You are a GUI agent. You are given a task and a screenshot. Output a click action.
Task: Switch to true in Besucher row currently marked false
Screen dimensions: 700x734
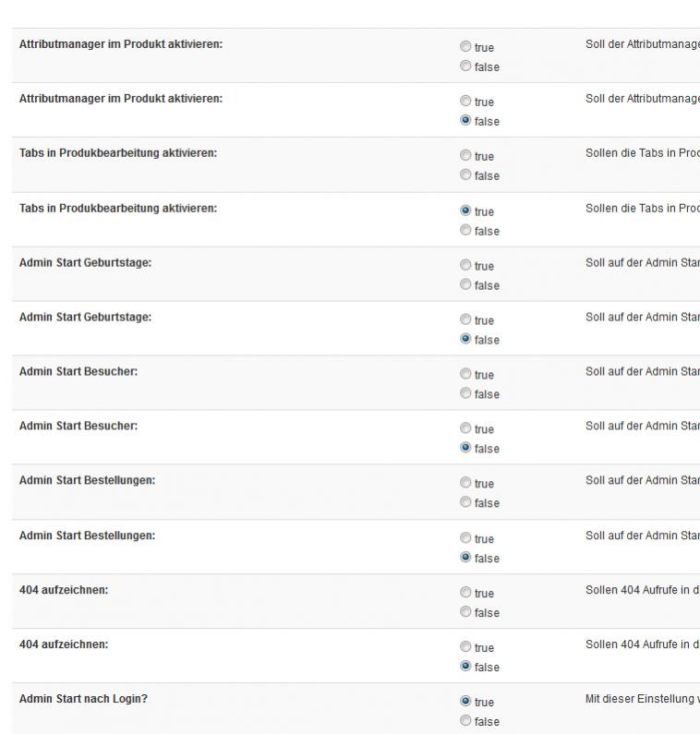click(465, 429)
